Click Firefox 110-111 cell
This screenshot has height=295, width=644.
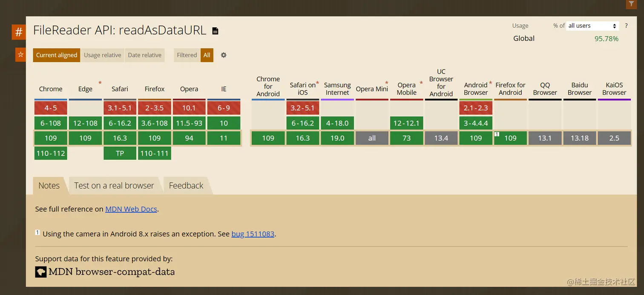155,153
